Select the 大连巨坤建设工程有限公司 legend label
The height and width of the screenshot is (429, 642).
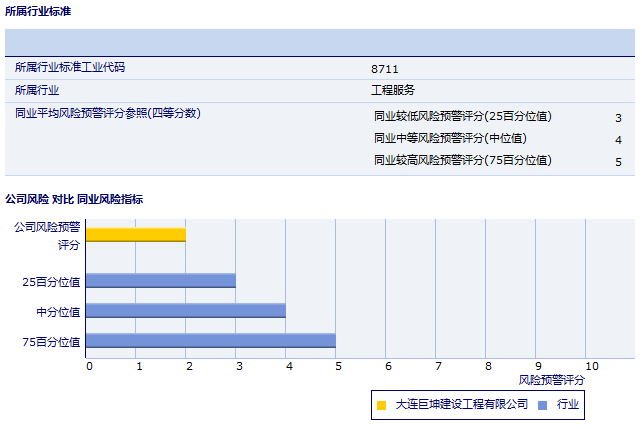point(461,405)
